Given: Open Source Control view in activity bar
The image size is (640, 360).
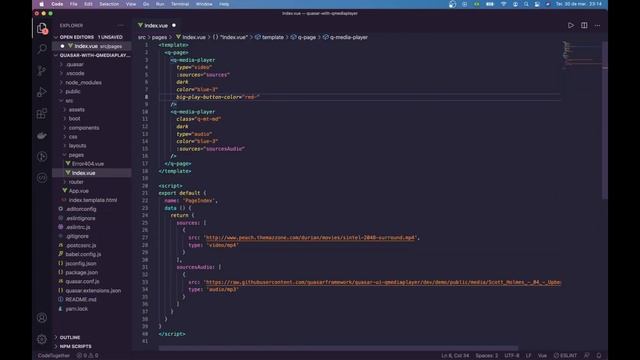Looking at the screenshot, I should [42, 71].
